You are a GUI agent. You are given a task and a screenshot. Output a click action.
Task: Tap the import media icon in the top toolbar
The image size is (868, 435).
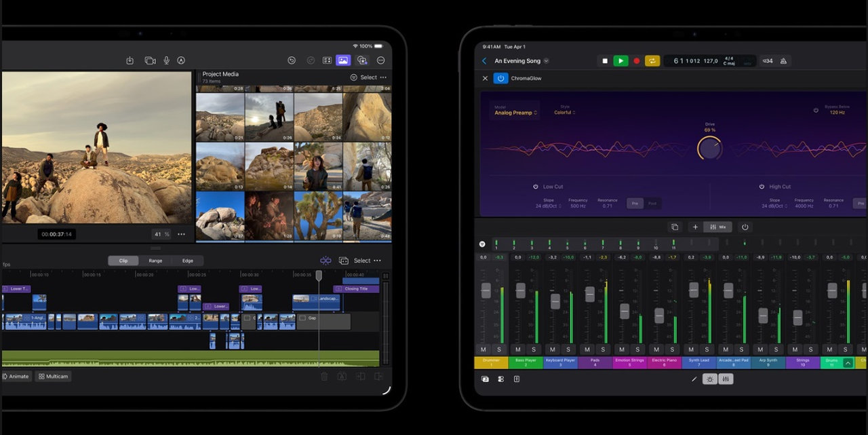pyautogui.click(x=130, y=60)
